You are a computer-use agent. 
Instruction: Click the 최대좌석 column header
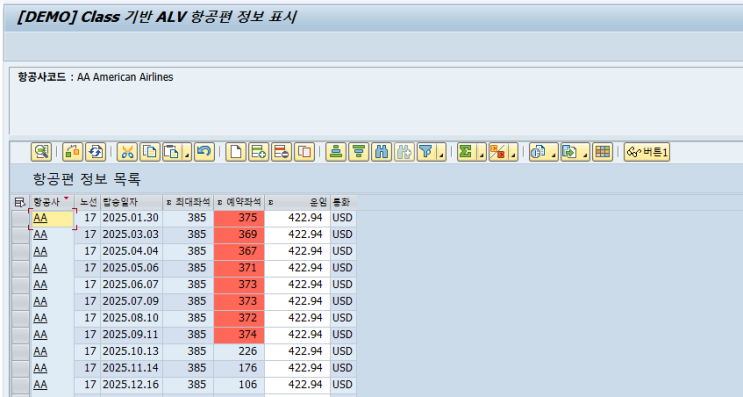188,202
